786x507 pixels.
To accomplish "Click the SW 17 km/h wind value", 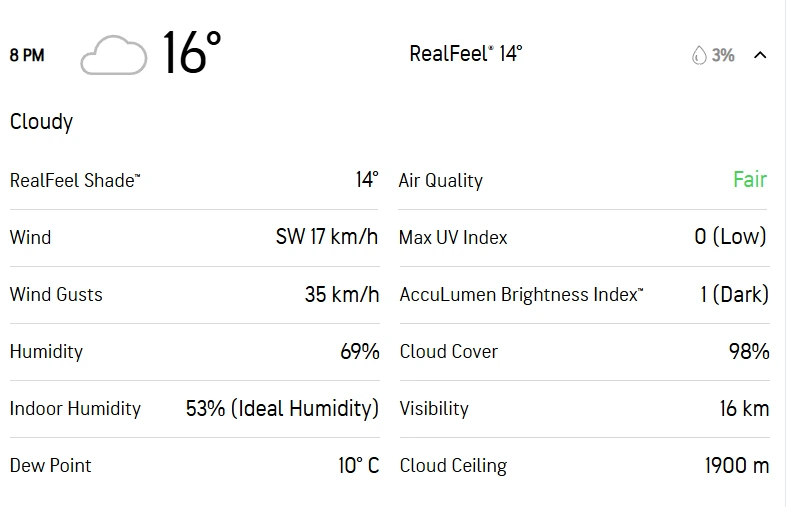I will (x=327, y=237).
